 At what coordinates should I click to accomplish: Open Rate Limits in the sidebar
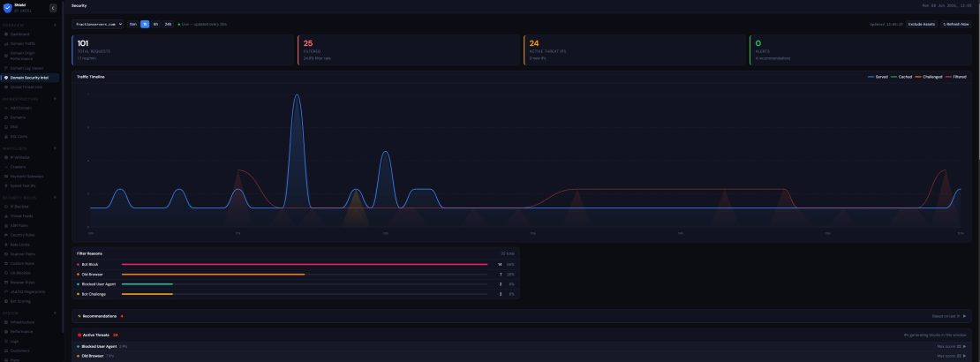pyautogui.click(x=20, y=245)
